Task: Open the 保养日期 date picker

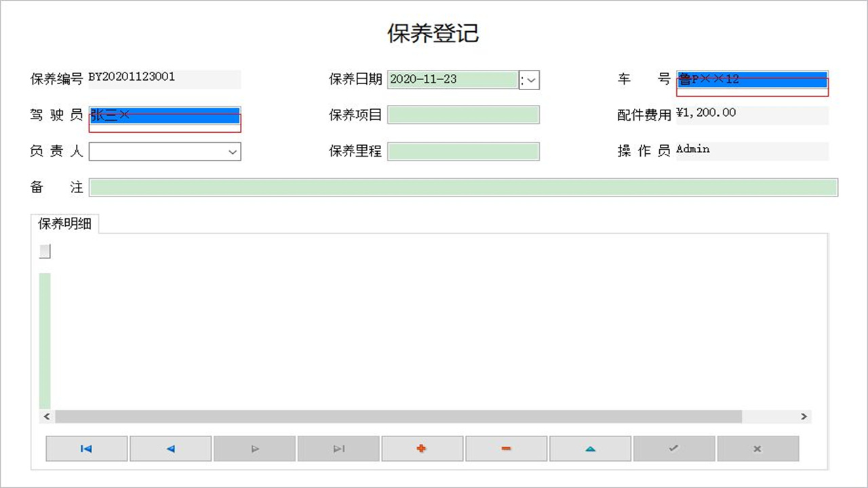Action: pyautogui.click(x=530, y=80)
